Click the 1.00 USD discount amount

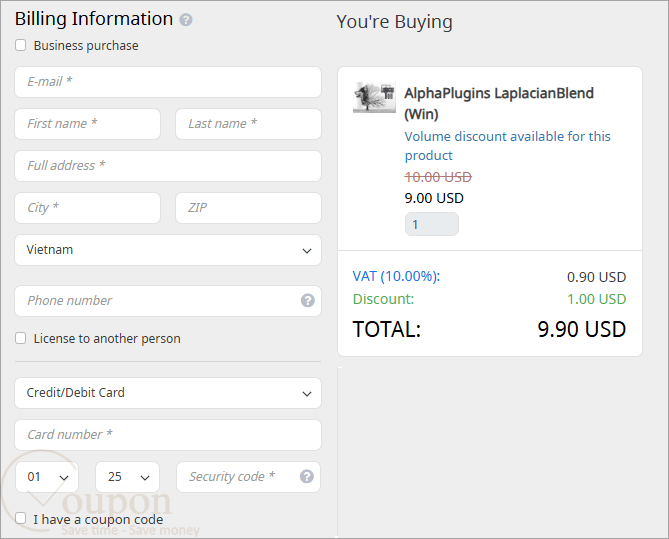(596, 299)
